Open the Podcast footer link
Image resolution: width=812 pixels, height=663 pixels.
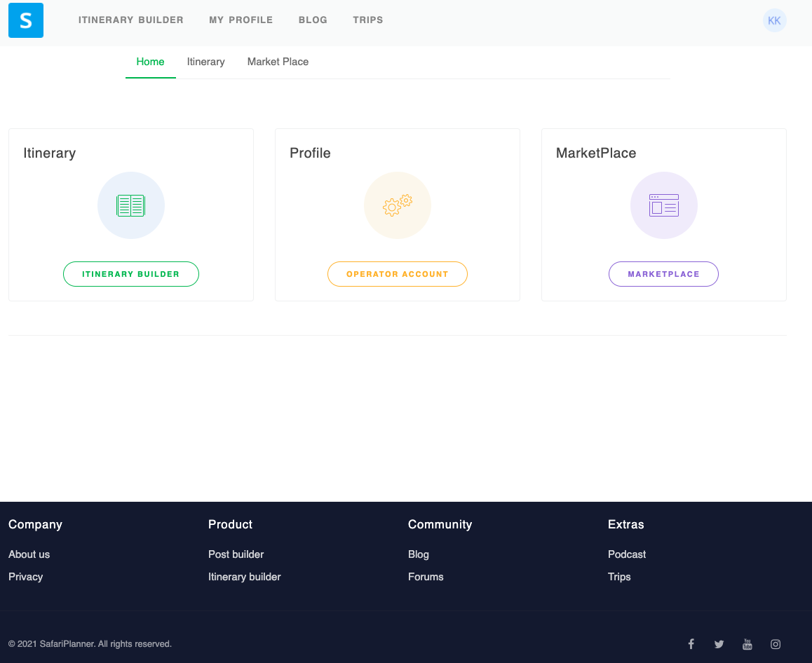click(627, 554)
